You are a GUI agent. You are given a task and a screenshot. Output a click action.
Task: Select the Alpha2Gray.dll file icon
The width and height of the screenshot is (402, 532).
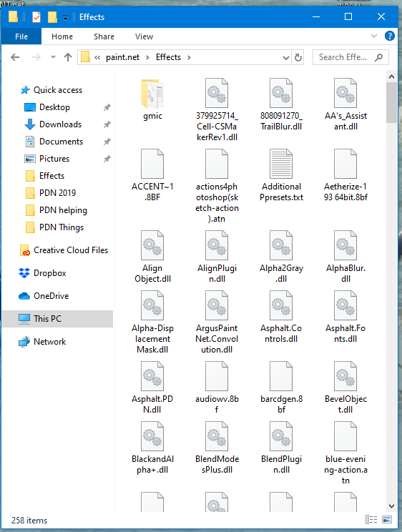[281, 245]
